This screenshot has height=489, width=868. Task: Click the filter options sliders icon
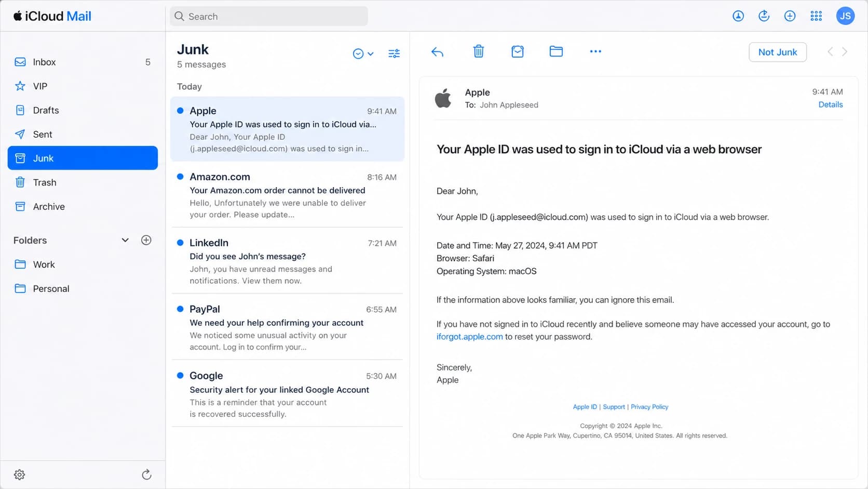394,54
